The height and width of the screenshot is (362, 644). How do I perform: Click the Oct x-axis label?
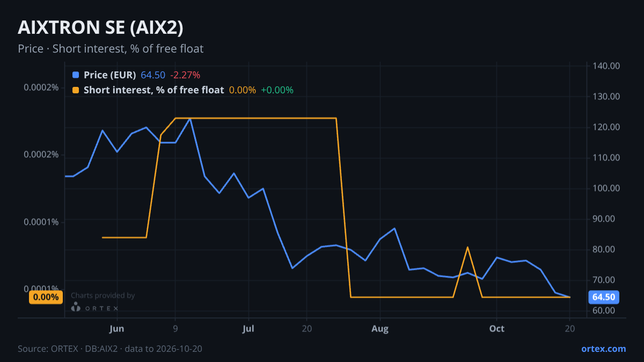[x=497, y=329]
